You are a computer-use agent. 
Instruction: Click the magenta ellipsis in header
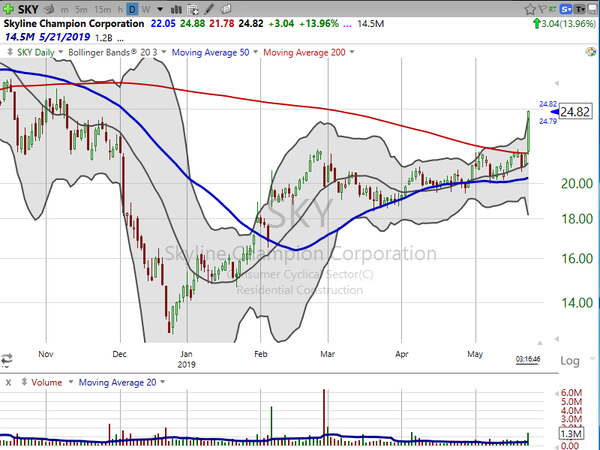pos(347,25)
